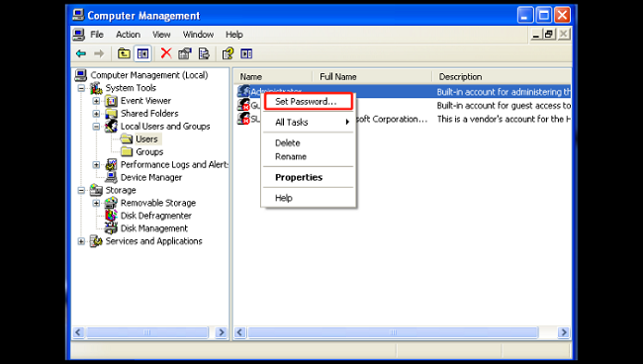Open the Action menu
This screenshot has height=364, width=643.
(x=128, y=35)
